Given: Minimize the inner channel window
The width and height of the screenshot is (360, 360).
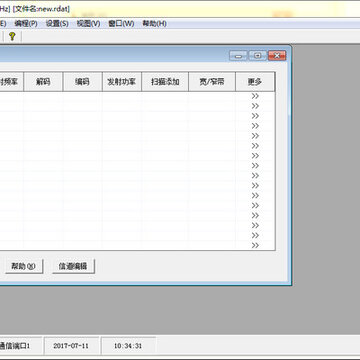Looking at the screenshot, I should (238, 56).
